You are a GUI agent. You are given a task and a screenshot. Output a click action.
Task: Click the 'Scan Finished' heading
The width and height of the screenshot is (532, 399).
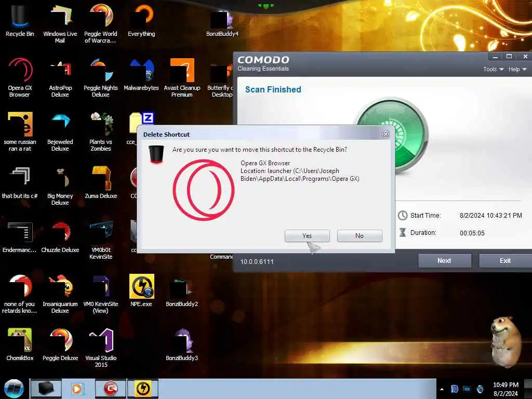273,89
